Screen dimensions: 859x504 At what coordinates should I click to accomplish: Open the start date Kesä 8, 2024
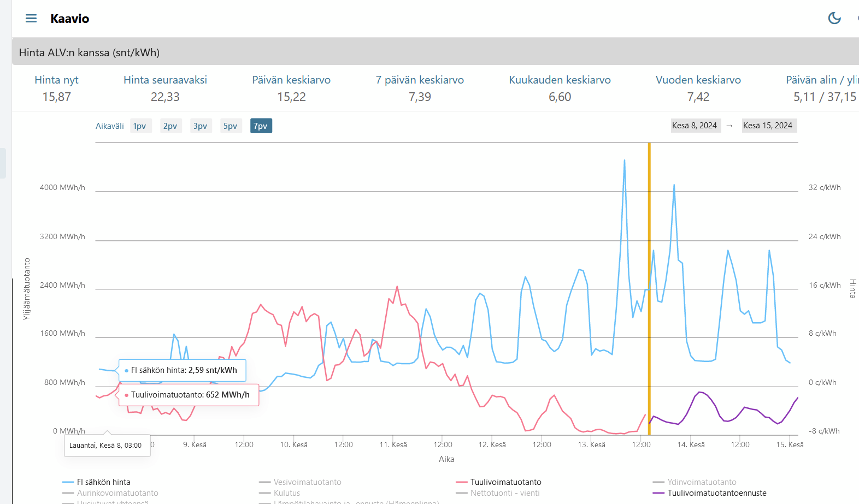(x=695, y=126)
